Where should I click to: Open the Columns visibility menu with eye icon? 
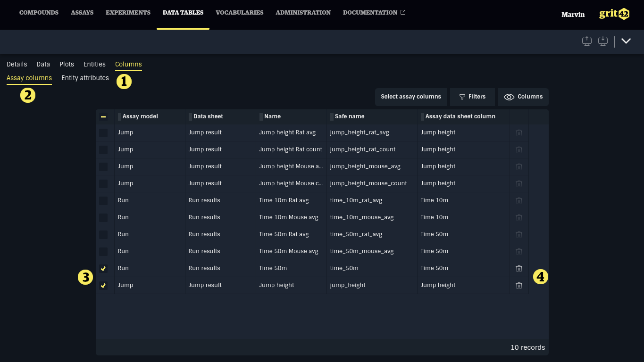(x=523, y=97)
